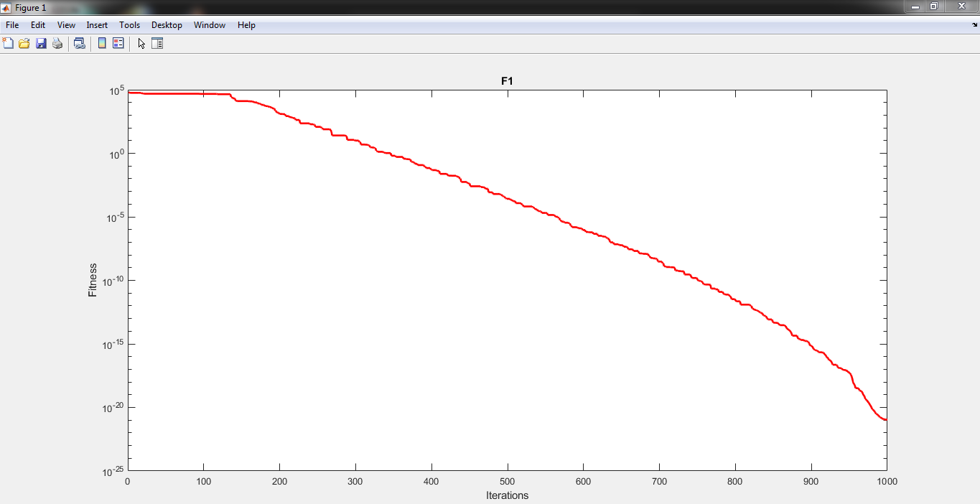The width and height of the screenshot is (980, 504).
Task: Open the View menu
Action: point(66,25)
